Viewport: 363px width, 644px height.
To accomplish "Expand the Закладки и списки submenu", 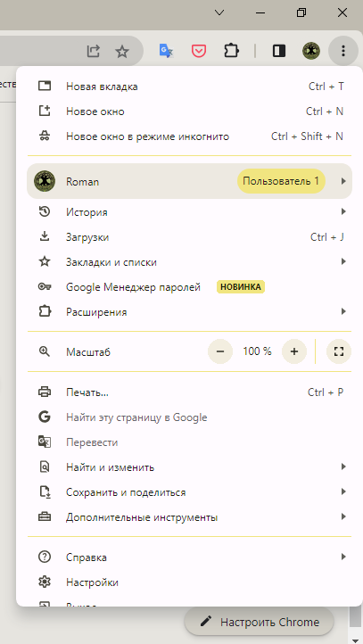I will pyautogui.click(x=189, y=262).
